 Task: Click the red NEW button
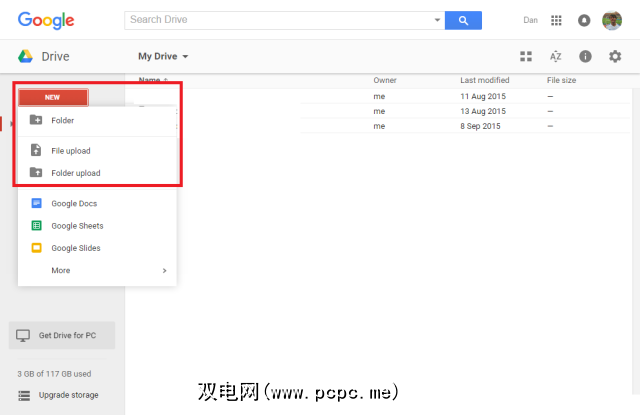(x=53, y=98)
